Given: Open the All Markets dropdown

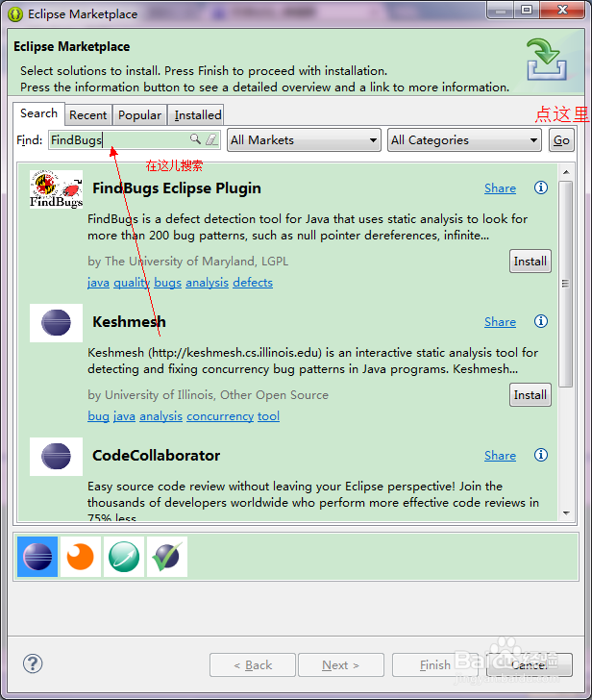Looking at the screenshot, I should point(304,140).
